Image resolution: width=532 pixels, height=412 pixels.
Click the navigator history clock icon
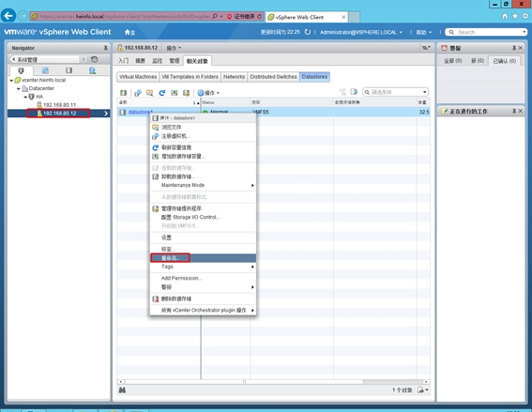(x=95, y=59)
